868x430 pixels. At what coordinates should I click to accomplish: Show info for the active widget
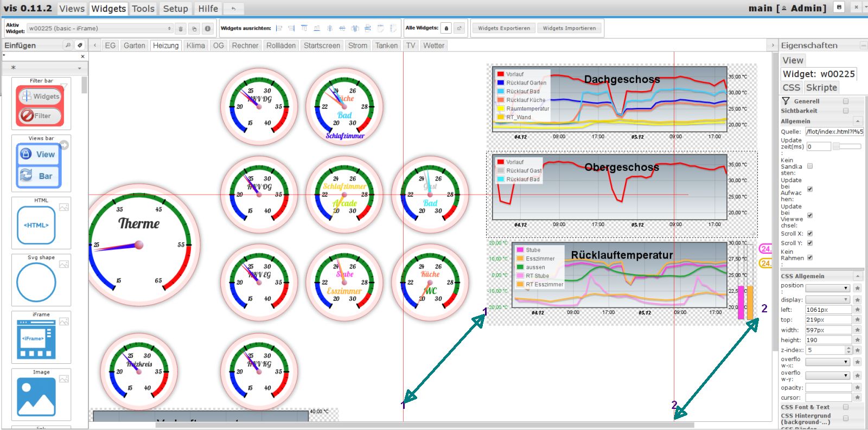click(207, 28)
